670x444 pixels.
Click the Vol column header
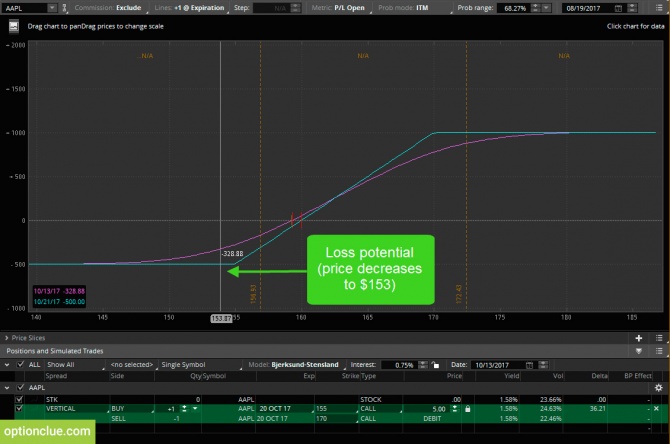pos(558,376)
